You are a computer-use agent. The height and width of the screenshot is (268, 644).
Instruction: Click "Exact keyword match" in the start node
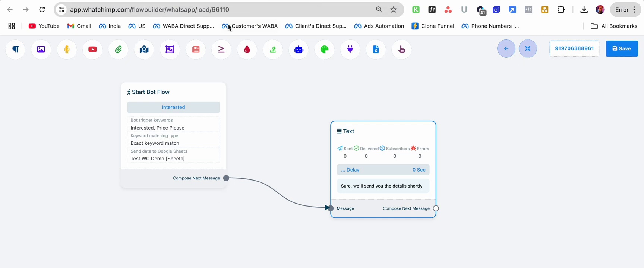[x=155, y=143]
